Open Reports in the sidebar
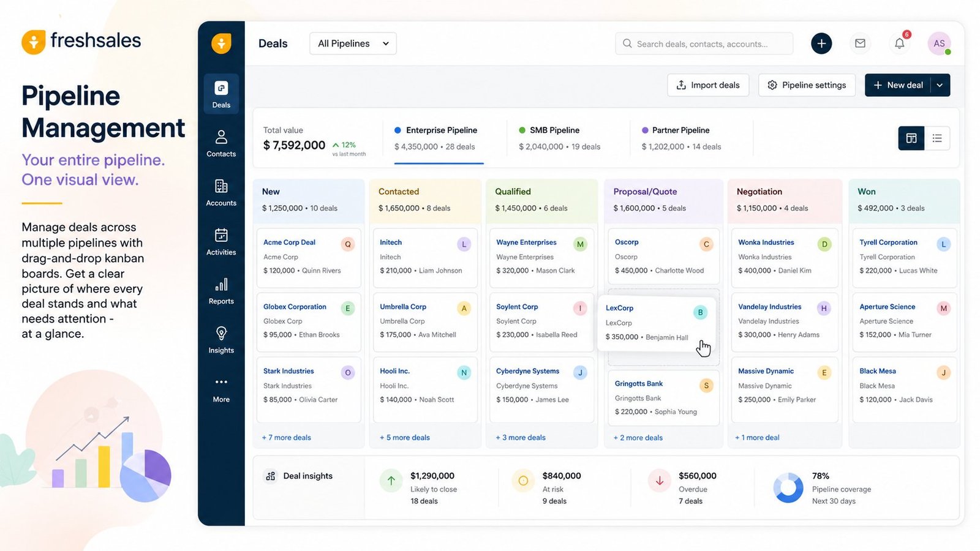This screenshot has width=980, height=551. pos(221,291)
